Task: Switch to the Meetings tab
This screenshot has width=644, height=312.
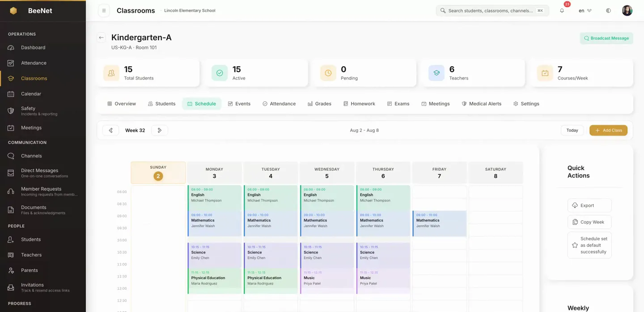Action: (436, 104)
